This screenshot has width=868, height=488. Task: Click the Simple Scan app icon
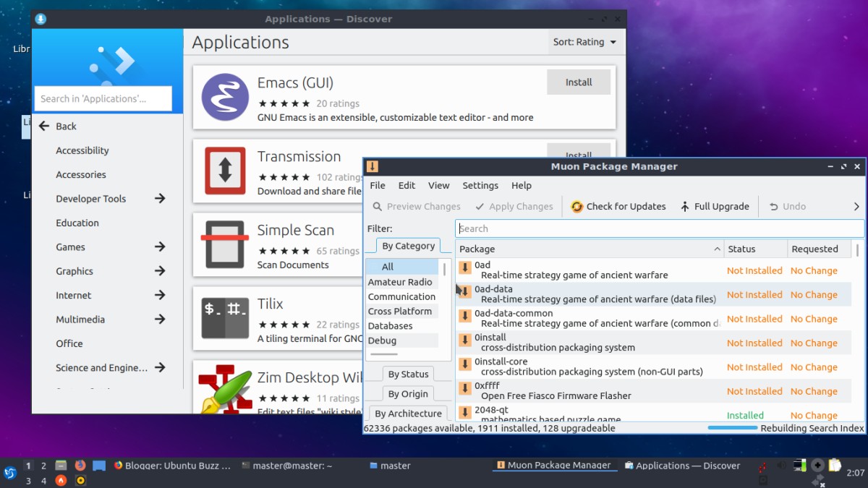[x=225, y=244]
